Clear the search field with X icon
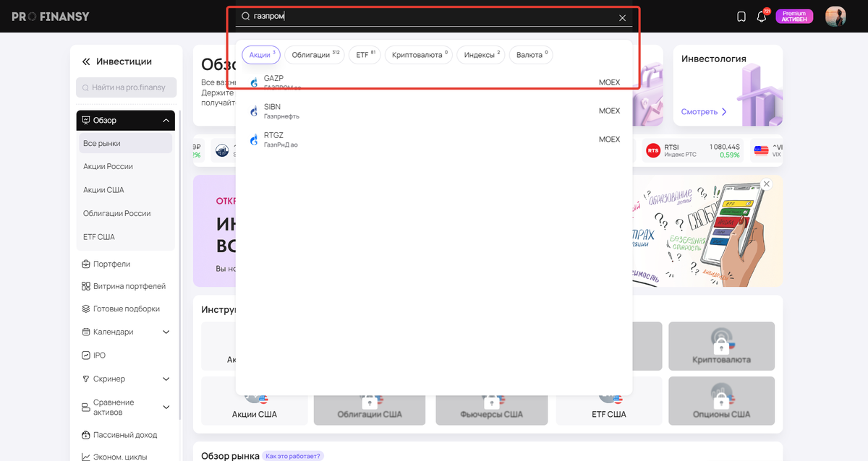This screenshot has height=461, width=868. pyautogui.click(x=622, y=18)
